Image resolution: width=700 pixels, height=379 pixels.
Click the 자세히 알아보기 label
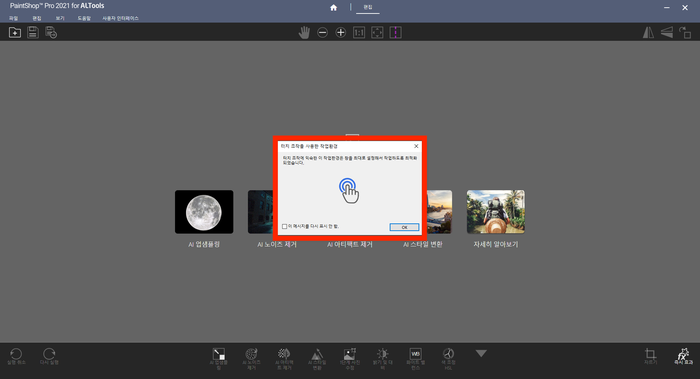496,245
